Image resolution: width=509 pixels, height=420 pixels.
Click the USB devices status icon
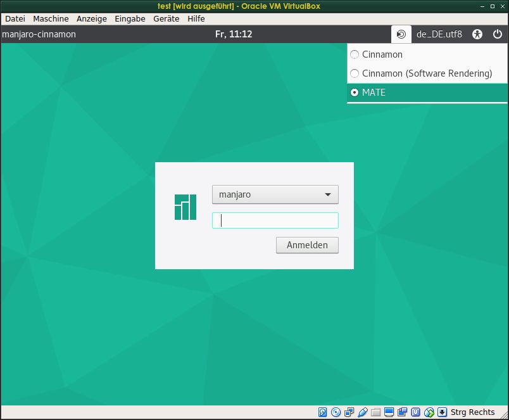coord(363,412)
